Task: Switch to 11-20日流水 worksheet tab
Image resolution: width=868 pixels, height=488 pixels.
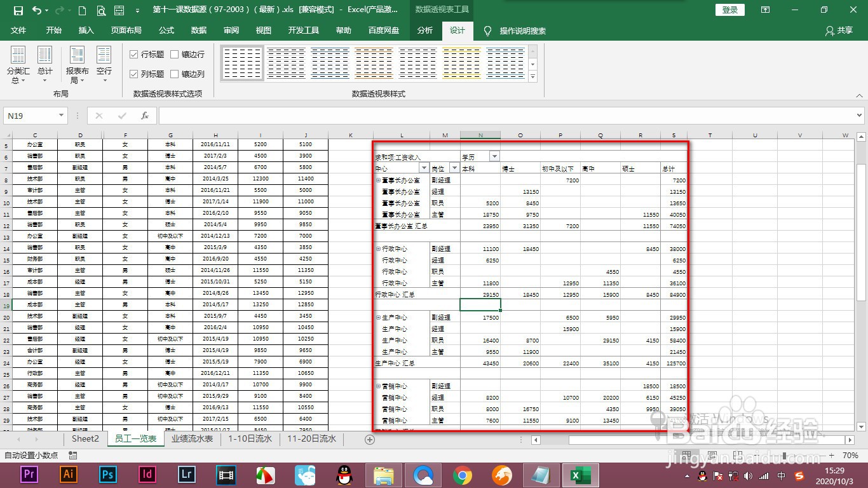Action: point(311,438)
